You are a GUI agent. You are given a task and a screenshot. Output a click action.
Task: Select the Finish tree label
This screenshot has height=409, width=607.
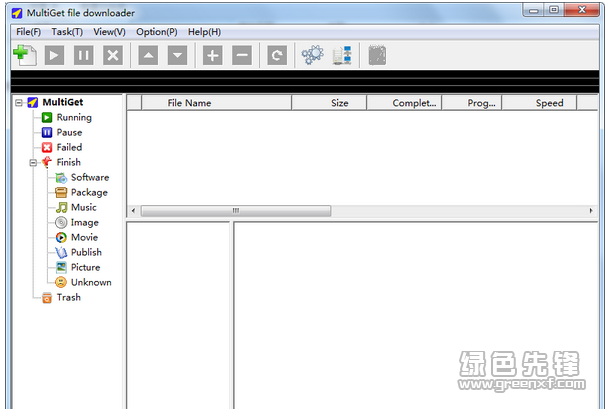coord(69,163)
